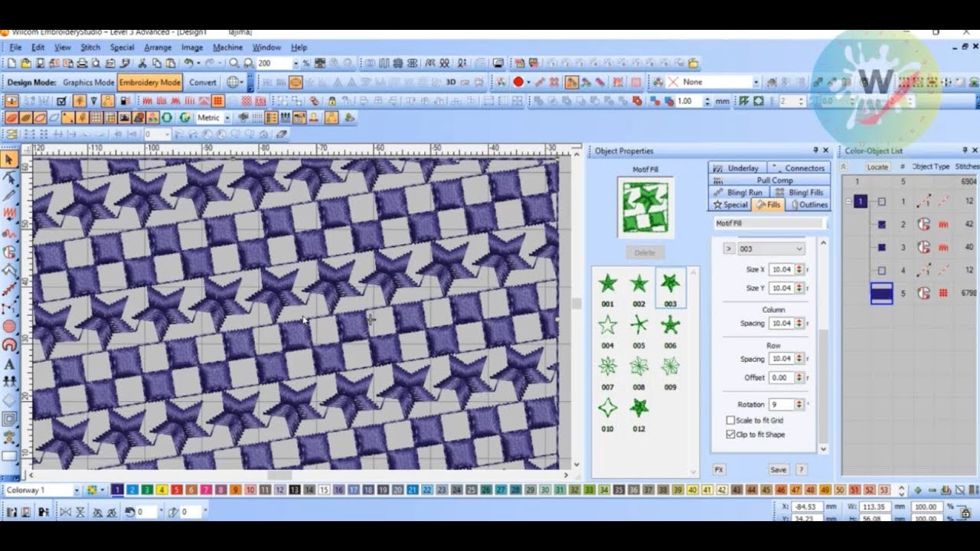Click the Color-Object List pin icon
The width and height of the screenshot is (980, 551).
tap(965, 151)
